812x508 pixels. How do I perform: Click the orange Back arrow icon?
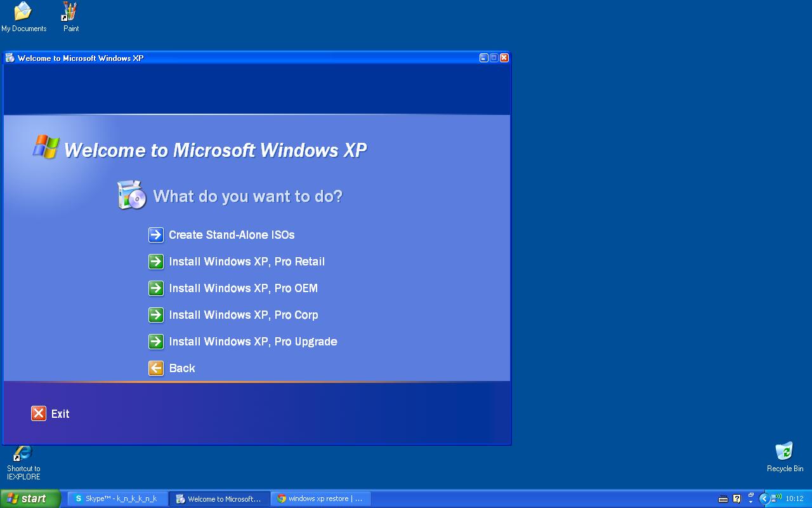point(156,368)
